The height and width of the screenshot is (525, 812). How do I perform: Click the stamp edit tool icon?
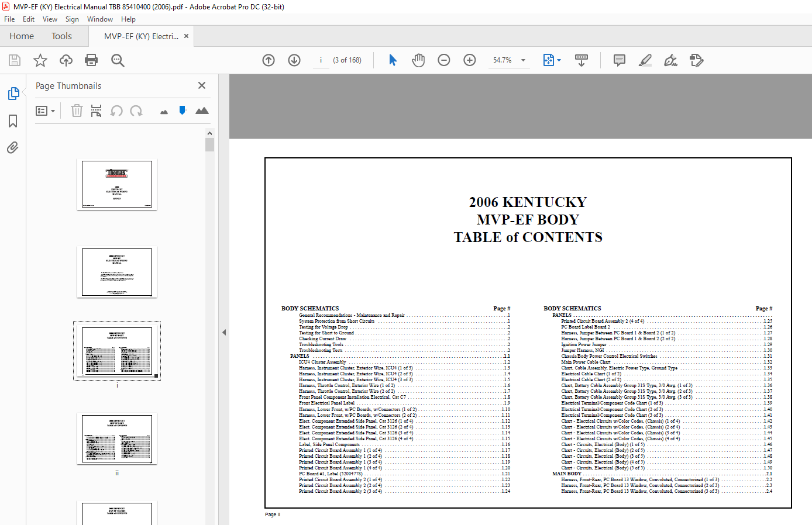tap(696, 60)
